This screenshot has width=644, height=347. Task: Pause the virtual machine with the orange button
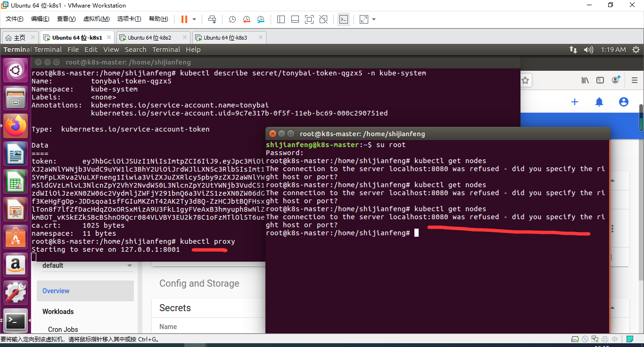point(184,19)
